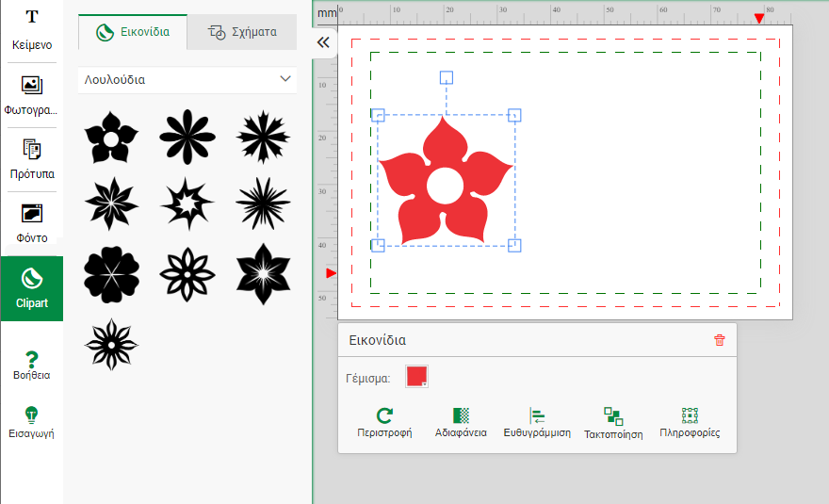Open the Φωτογραφίες photo panel

[x=32, y=95]
